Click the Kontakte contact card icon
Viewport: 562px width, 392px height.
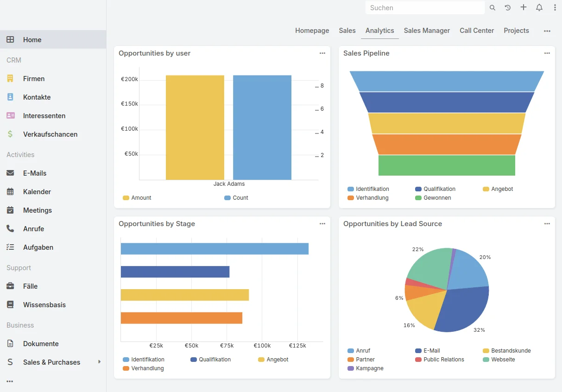[x=10, y=97]
